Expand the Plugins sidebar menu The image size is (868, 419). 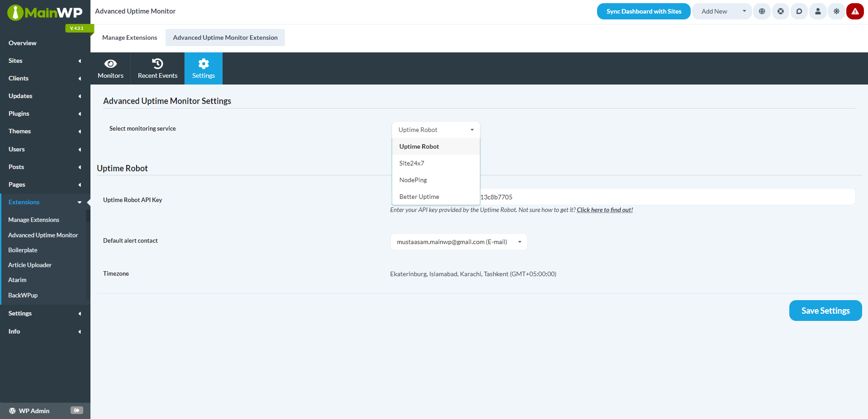tap(45, 113)
